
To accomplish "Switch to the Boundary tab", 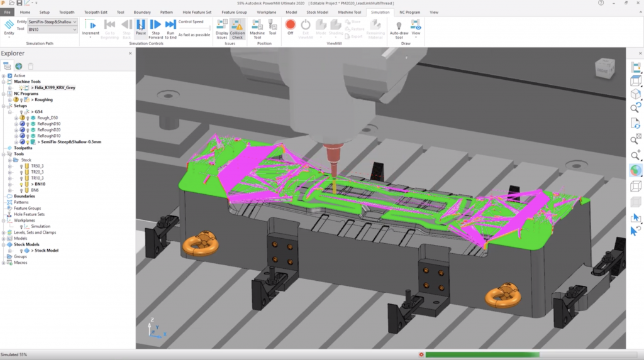I will (x=142, y=13).
